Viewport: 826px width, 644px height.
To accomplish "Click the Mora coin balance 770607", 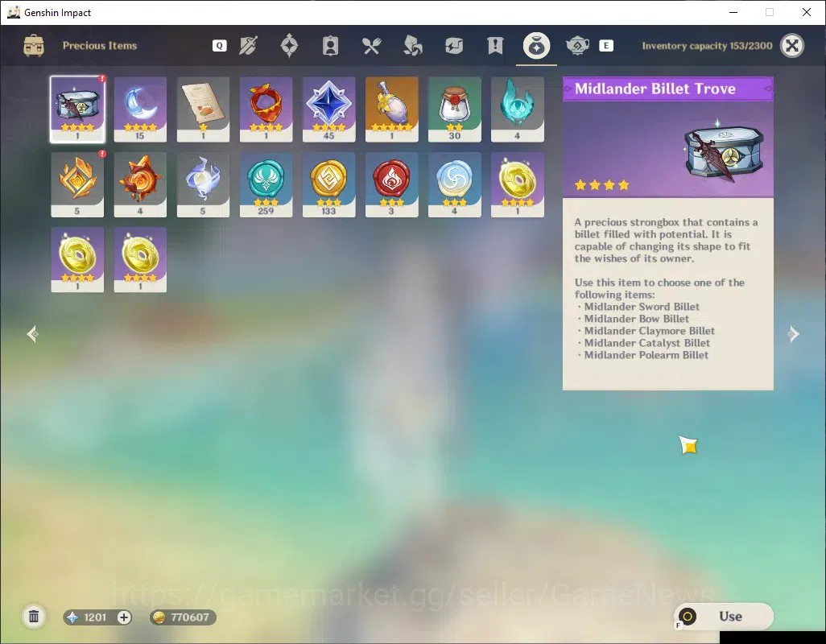I will point(183,617).
